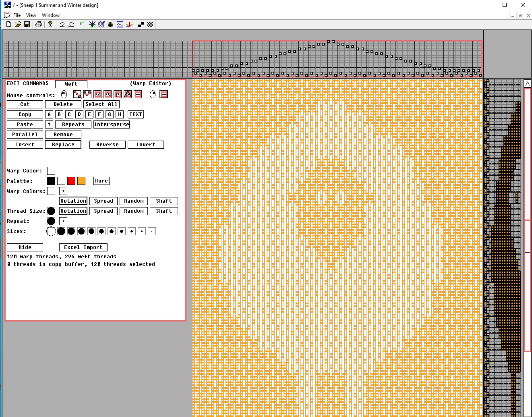The image size is (532, 417).
Task: Pick the red palette color swatch
Action: 71,181
